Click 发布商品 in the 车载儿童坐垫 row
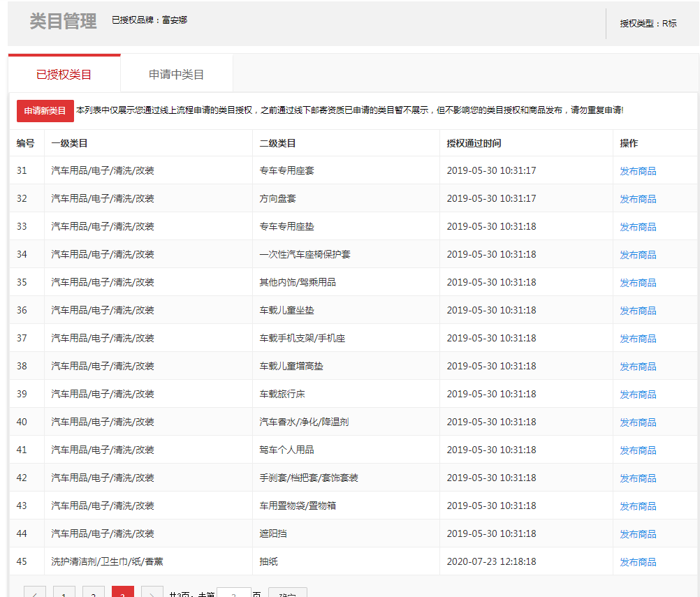The image size is (700, 597). tap(638, 311)
